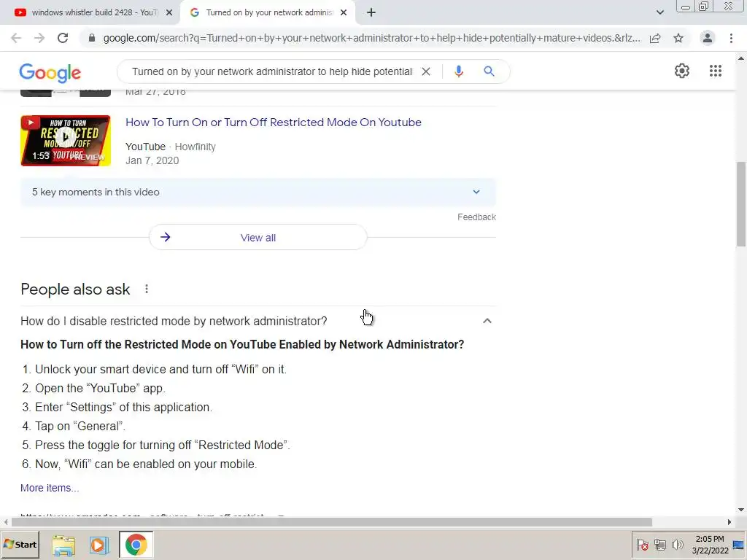Close the Turned on by your network tab
Image resolution: width=747 pixels, height=560 pixels.
point(344,12)
